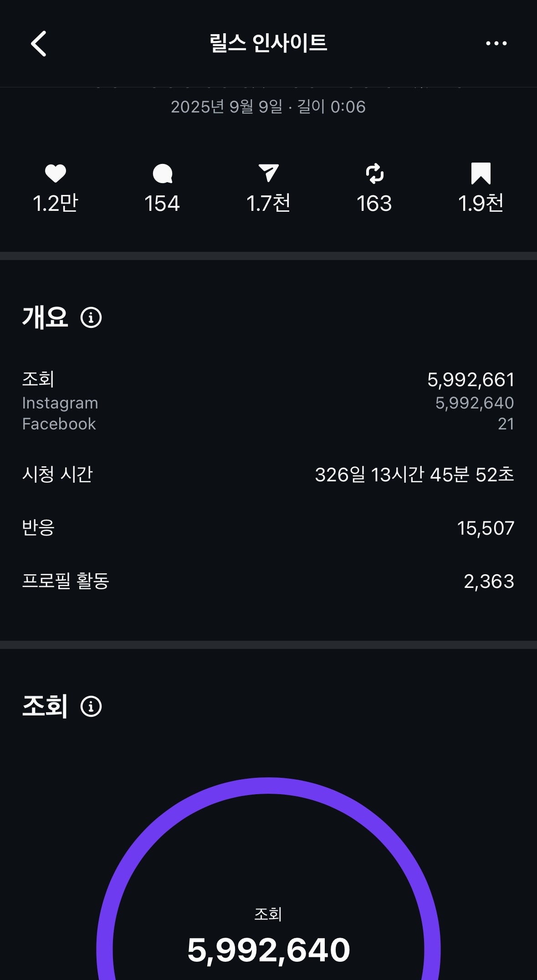Tap the 2025년 9월 9일 date text

point(227,107)
